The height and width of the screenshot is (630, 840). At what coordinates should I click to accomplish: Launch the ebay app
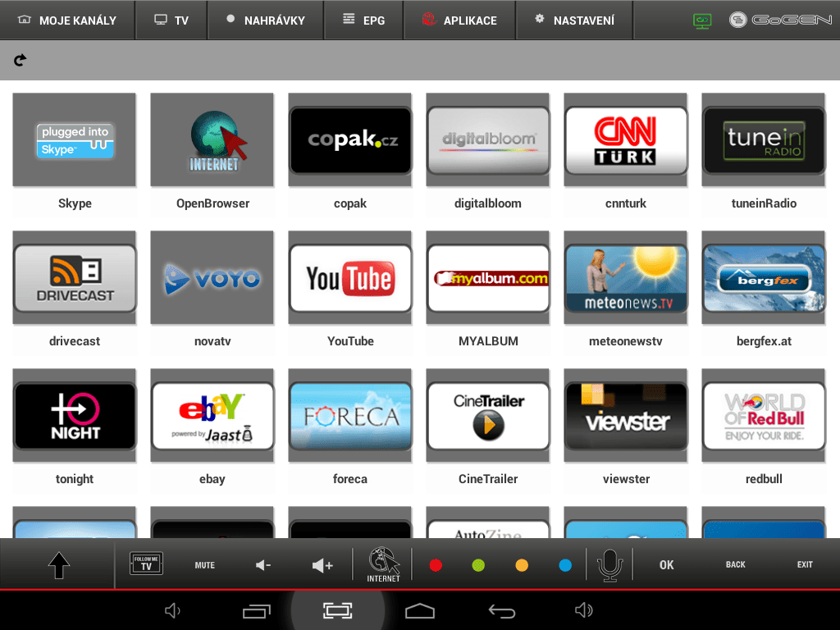pos(212,415)
